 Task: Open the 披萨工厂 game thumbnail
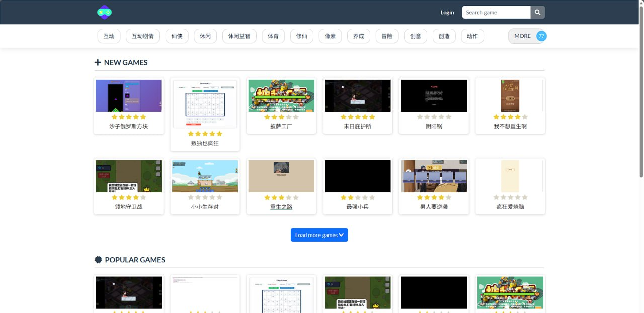coord(281,96)
